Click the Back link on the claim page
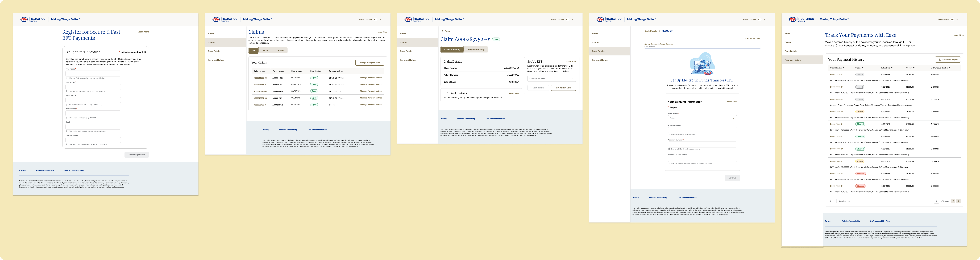 point(447,31)
